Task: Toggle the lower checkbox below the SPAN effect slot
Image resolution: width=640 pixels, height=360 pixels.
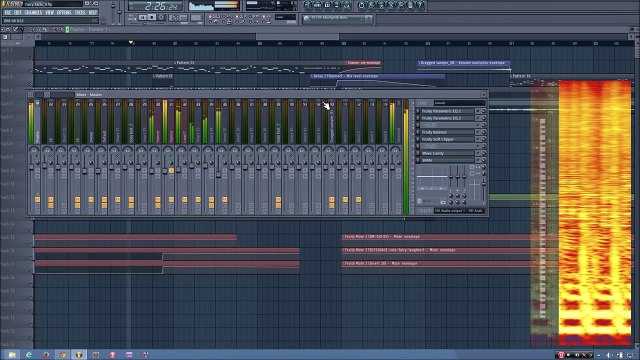Action: coord(472,173)
